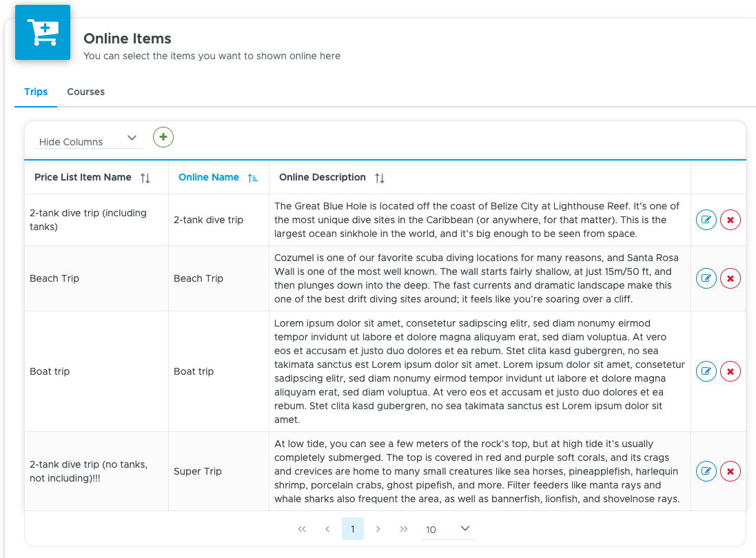The width and height of the screenshot is (756, 558).
Task: Switch to the Courses tab
Action: point(86,92)
